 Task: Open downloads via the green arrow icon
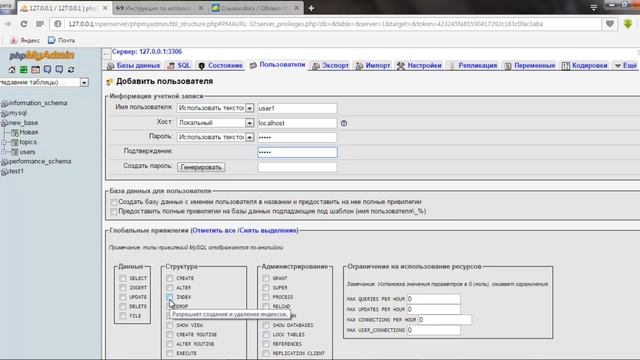click(x=628, y=24)
